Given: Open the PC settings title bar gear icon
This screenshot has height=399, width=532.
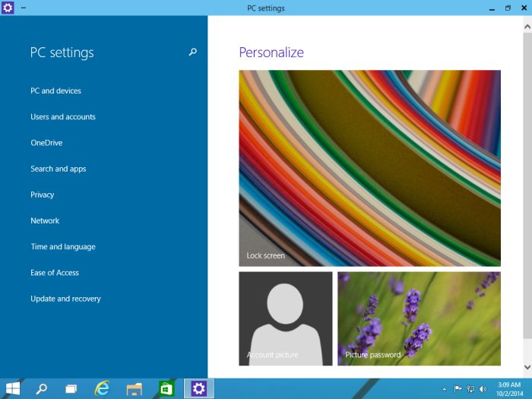Looking at the screenshot, I should [8, 8].
